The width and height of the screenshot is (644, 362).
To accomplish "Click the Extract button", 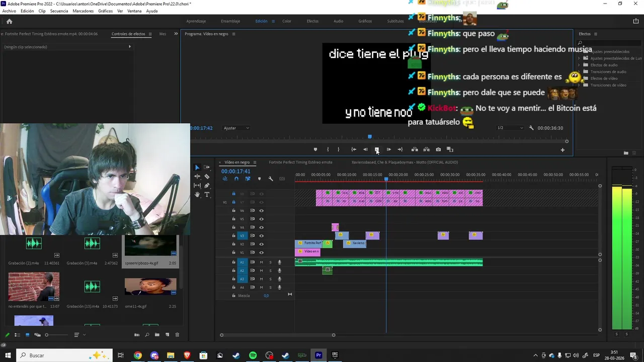I will (426, 149).
